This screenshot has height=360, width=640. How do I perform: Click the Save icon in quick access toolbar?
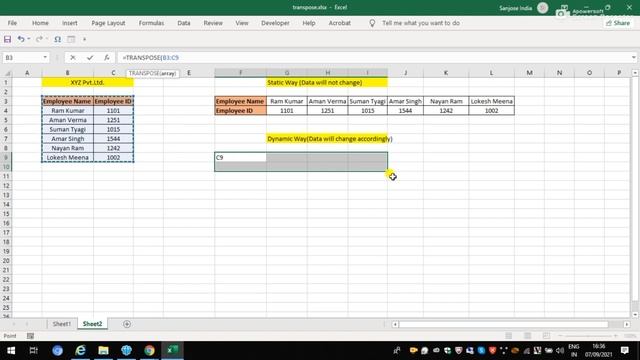[x=7, y=39]
